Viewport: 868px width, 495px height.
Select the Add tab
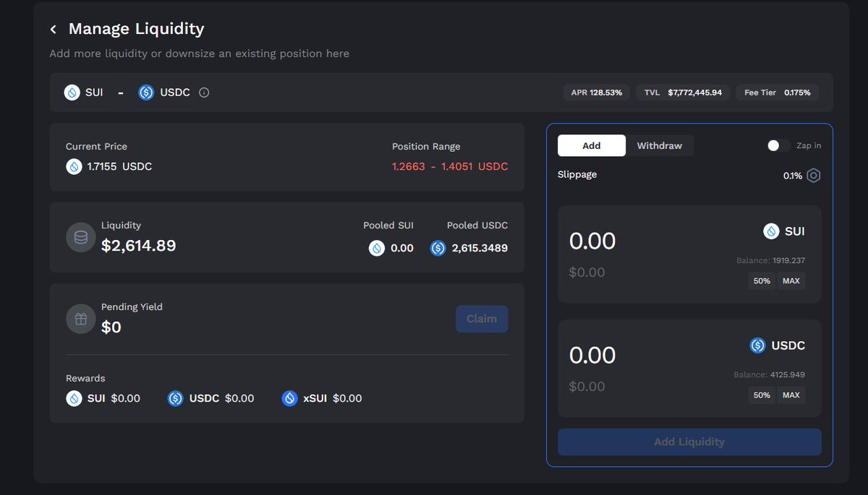591,146
